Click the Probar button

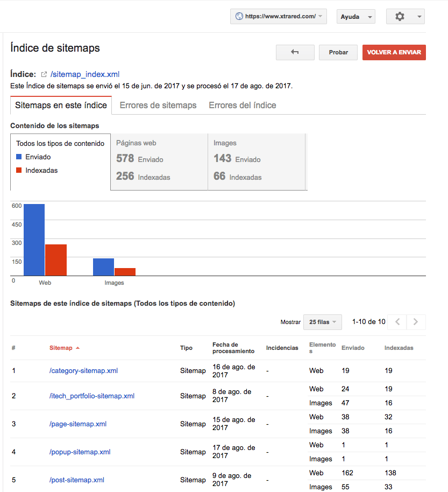point(338,52)
